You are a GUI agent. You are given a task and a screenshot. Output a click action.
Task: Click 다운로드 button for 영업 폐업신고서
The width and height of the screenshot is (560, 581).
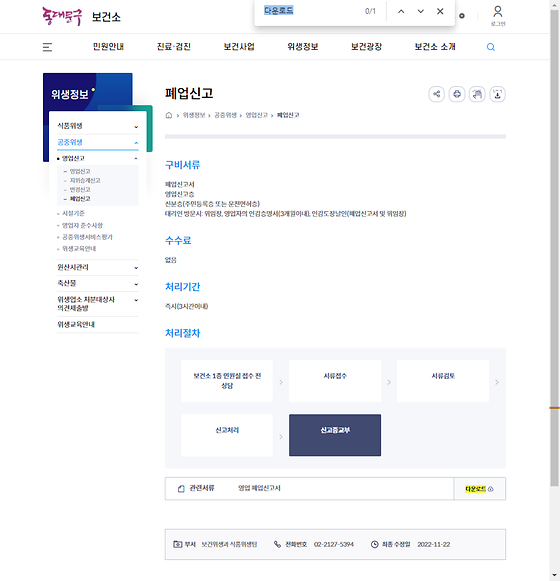480,489
